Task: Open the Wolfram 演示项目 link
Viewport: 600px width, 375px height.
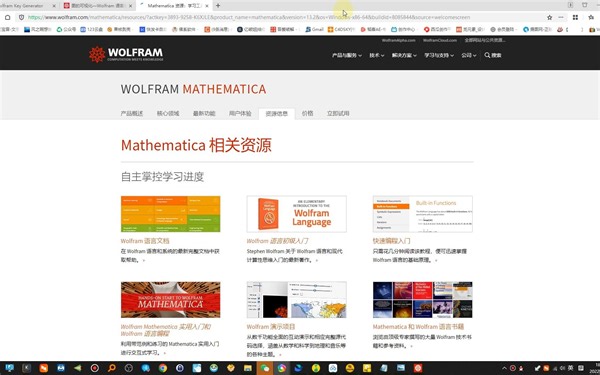Action: (x=271, y=326)
